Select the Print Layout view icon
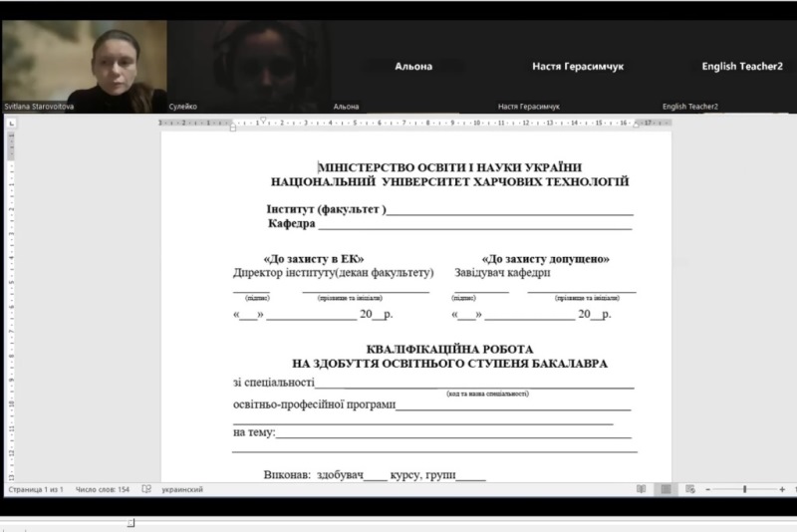This screenshot has height=532, width=797. pos(665,489)
